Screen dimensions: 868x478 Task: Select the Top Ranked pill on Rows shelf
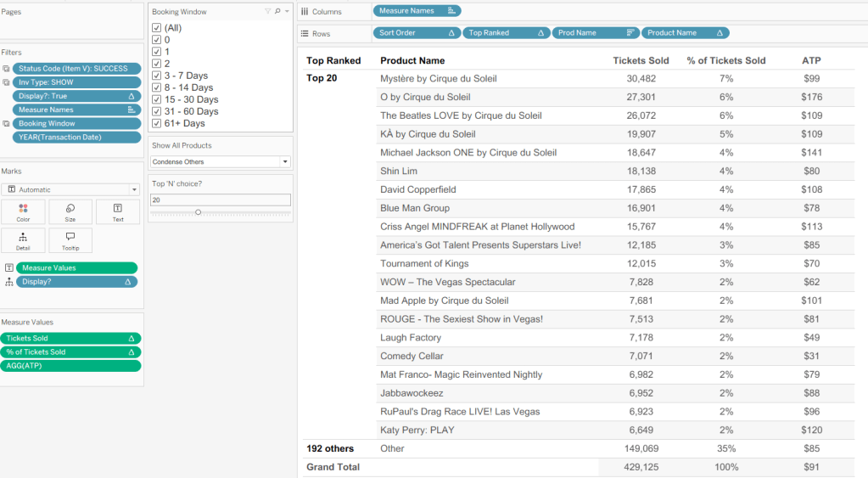click(500, 33)
